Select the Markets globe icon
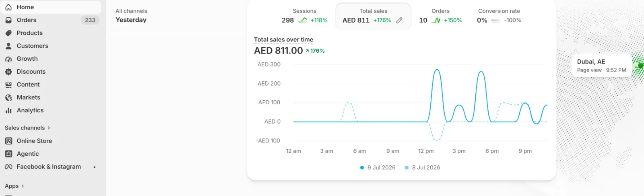Screen dimensions: 644x196 pos(8,97)
